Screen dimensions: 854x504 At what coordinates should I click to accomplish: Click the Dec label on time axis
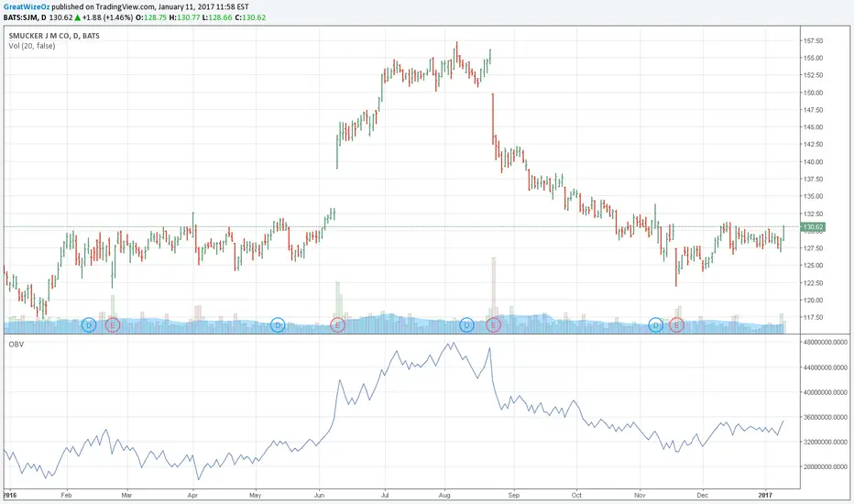coord(703,495)
